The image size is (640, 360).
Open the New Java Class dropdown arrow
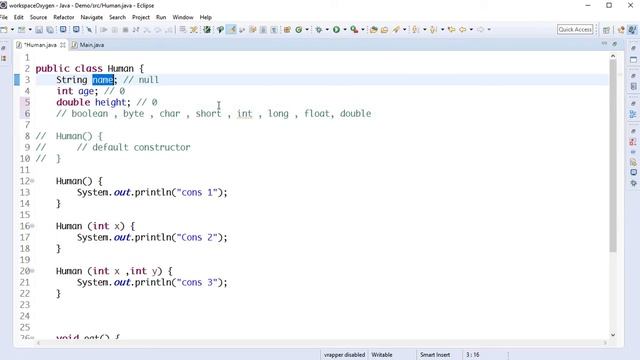[307, 29]
